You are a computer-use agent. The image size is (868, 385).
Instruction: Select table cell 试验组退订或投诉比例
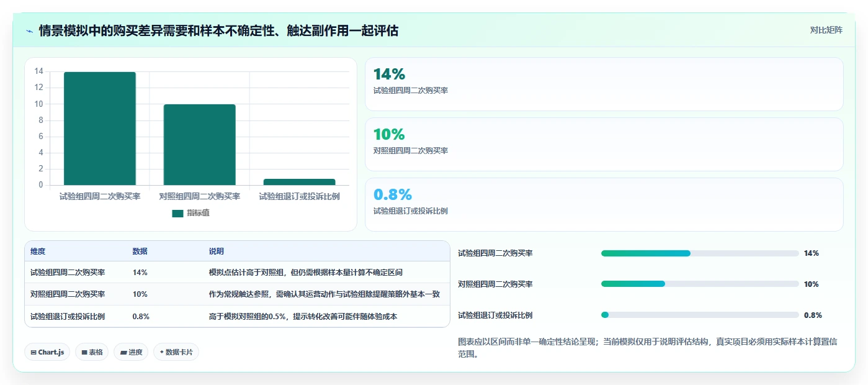point(68,316)
